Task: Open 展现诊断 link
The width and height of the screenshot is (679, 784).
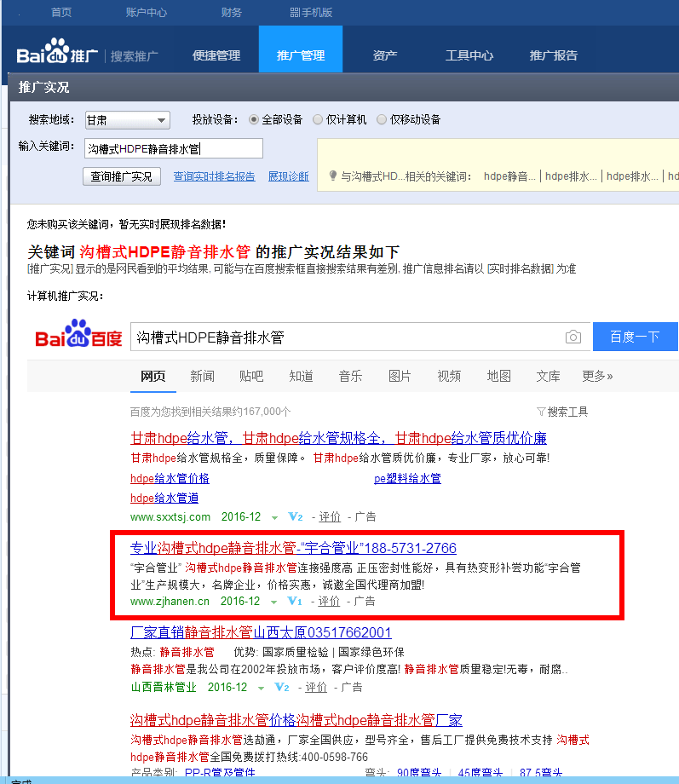Action: [289, 176]
